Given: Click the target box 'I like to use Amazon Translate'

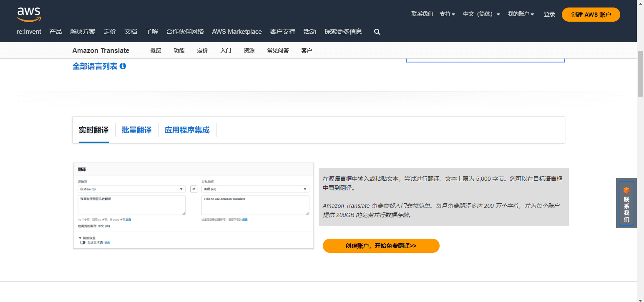Looking at the screenshot, I should (x=255, y=205).
